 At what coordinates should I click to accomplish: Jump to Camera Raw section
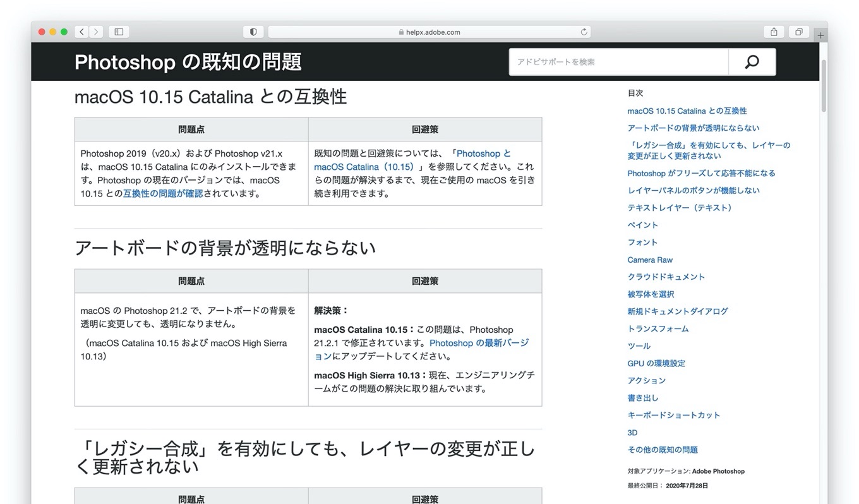tap(650, 260)
